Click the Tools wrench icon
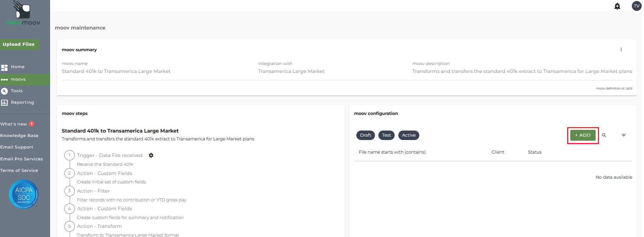Viewport: 644px width, 237px height. [x=4, y=91]
